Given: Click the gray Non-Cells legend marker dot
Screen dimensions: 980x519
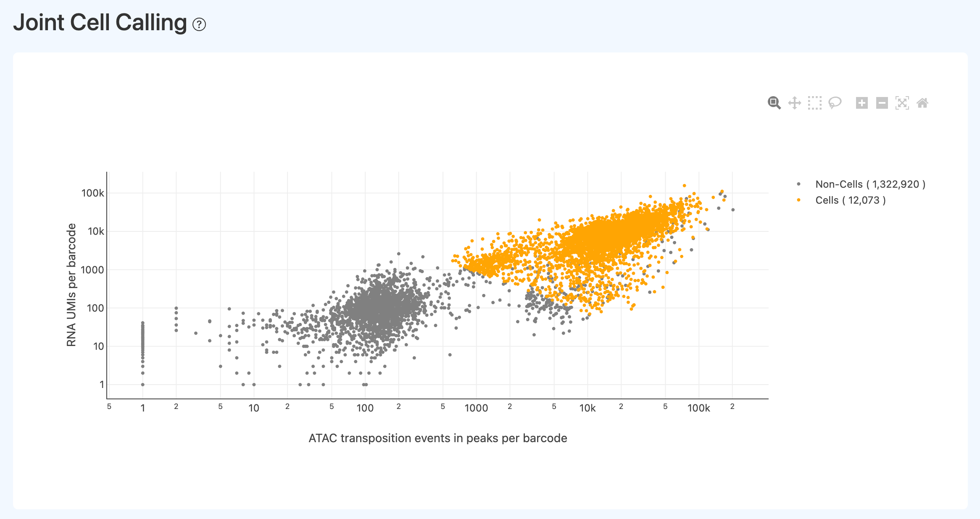Looking at the screenshot, I should pos(798,184).
